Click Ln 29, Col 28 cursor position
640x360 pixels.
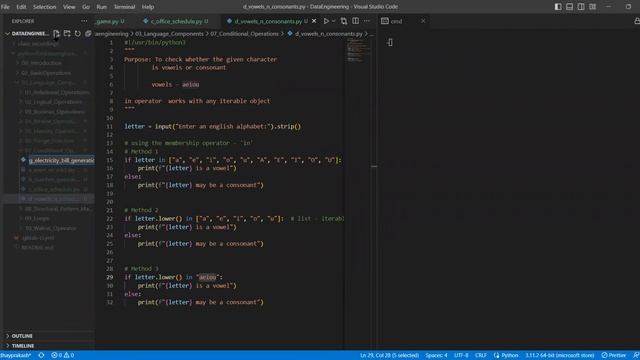click(x=389, y=356)
